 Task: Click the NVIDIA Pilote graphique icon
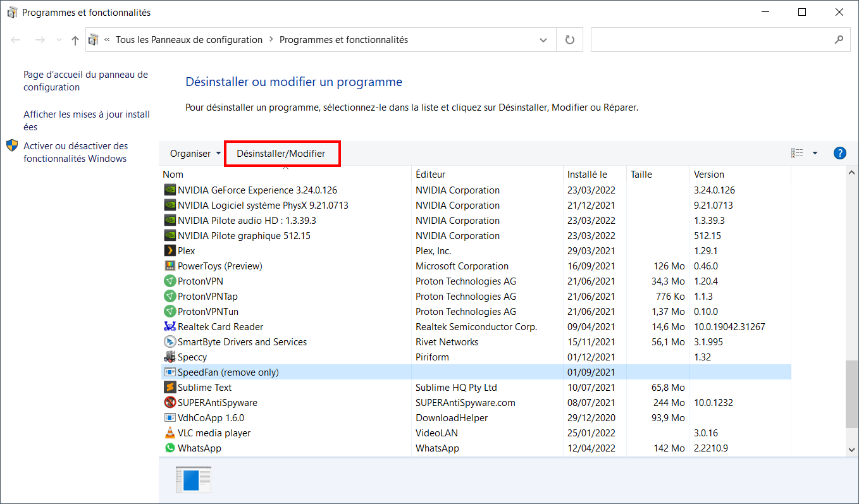[x=170, y=236]
